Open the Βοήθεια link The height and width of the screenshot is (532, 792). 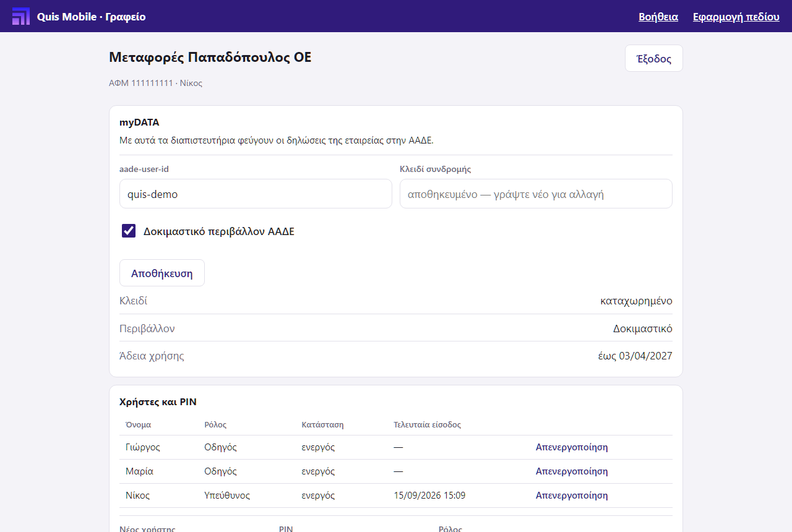click(x=658, y=17)
